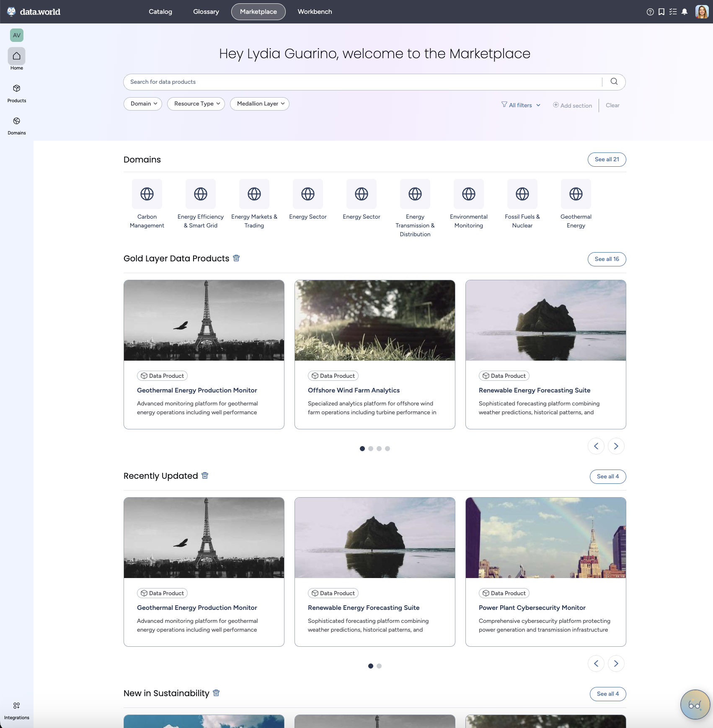713x728 pixels.
Task: Go to previous Recently Updated carousel page
Action: click(x=596, y=663)
